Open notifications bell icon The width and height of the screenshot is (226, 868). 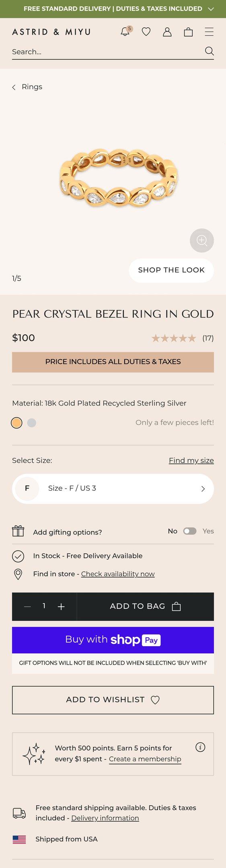[125, 32]
